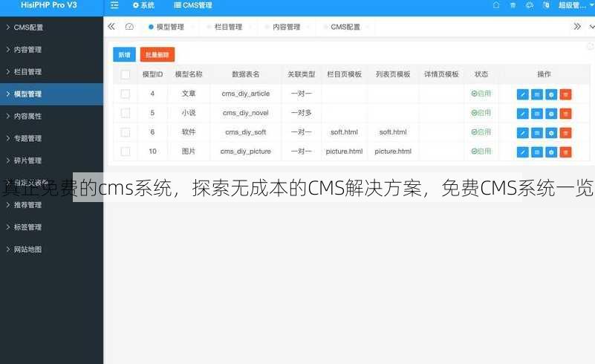Edit the 小说 model with the pencil icon
This screenshot has width=595, height=364.
[x=522, y=114]
